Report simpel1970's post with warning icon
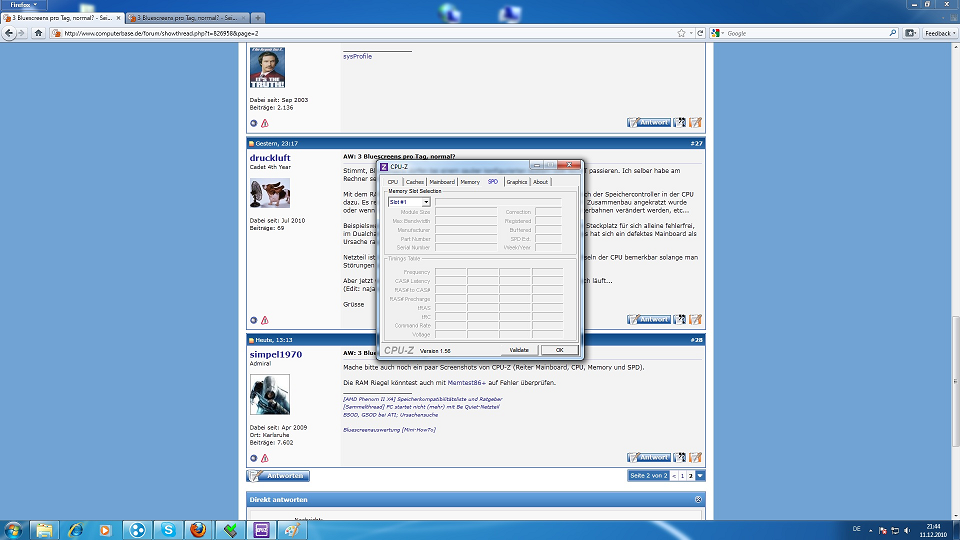The width and height of the screenshot is (960, 540). 265,458
